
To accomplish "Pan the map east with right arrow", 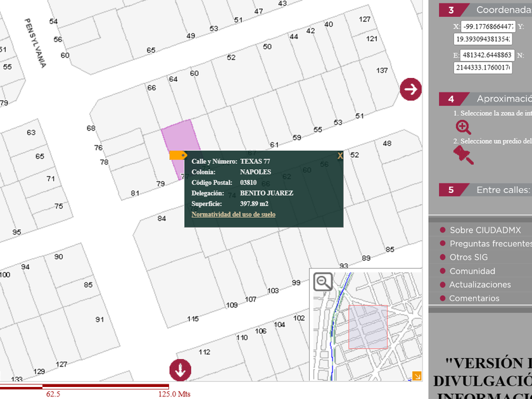I will pyautogui.click(x=410, y=89).
